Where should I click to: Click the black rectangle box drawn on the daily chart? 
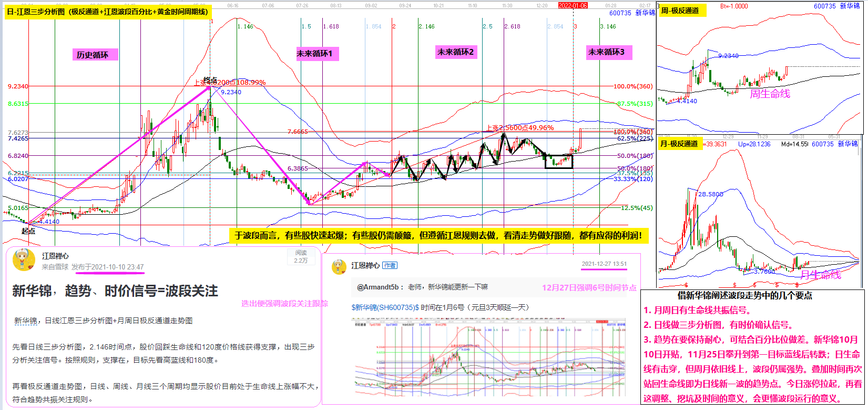pyautogui.click(x=559, y=162)
